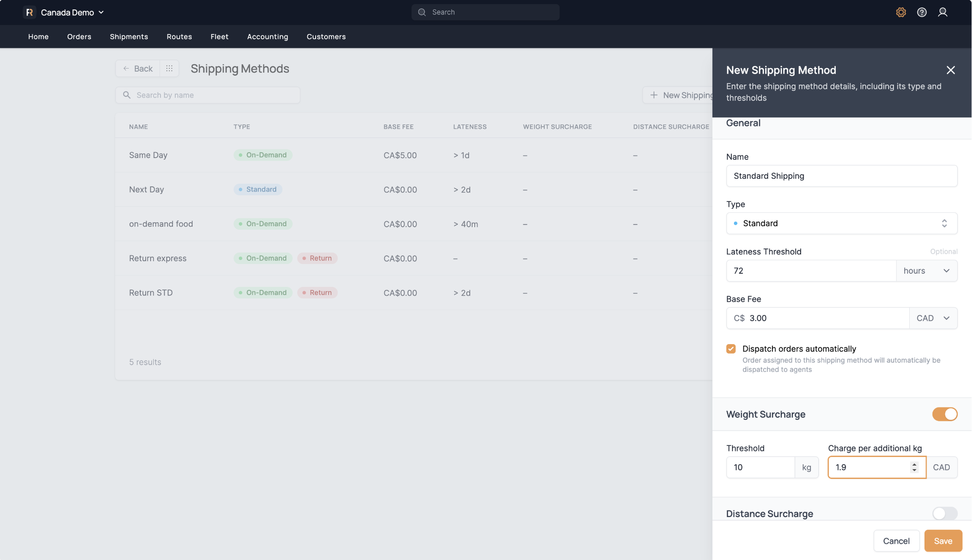The image size is (972, 560).
Task: Click the Standard Shipping name input field
Action: [x=842, y=175]
